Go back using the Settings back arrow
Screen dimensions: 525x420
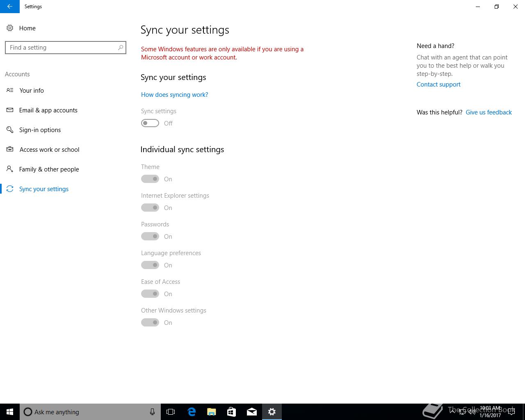coord(9,7)
